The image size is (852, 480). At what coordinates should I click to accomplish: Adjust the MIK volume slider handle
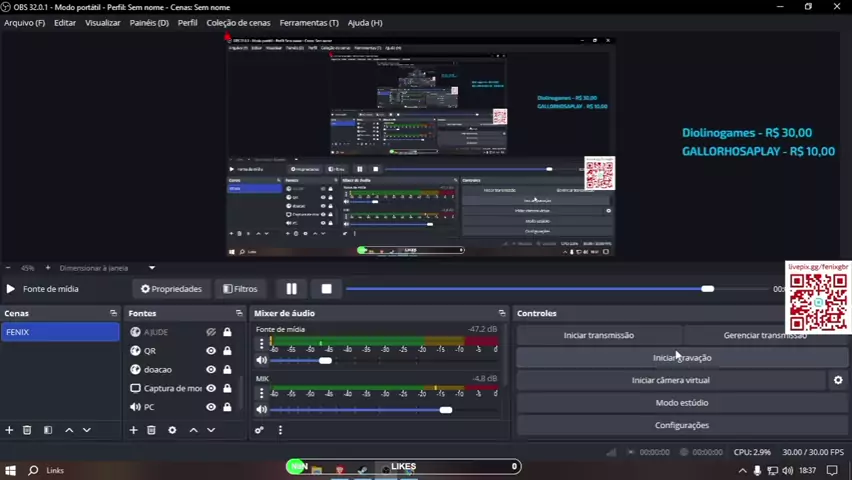point(445,409)
